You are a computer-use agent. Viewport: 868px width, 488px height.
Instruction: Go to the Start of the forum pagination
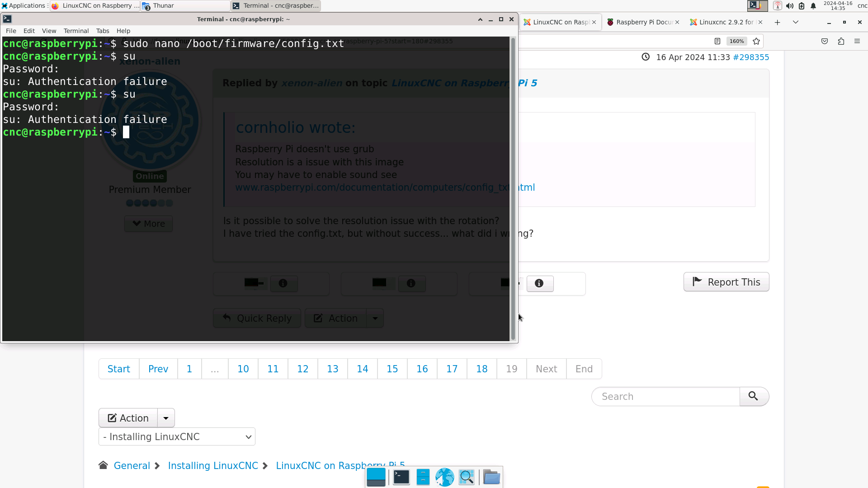coord(119,369)
